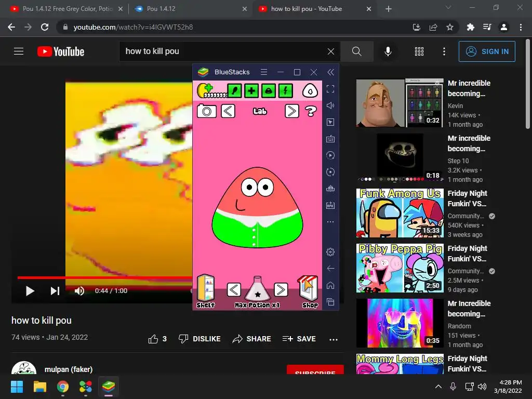Tap the Max Potion flask

click(x=257, y=288)
